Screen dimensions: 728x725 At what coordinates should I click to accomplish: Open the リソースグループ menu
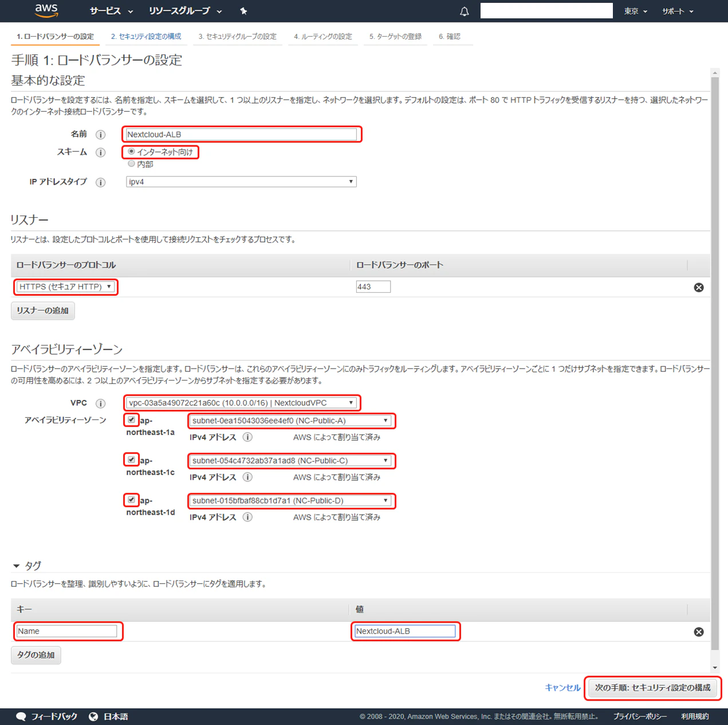click(185, 11)
